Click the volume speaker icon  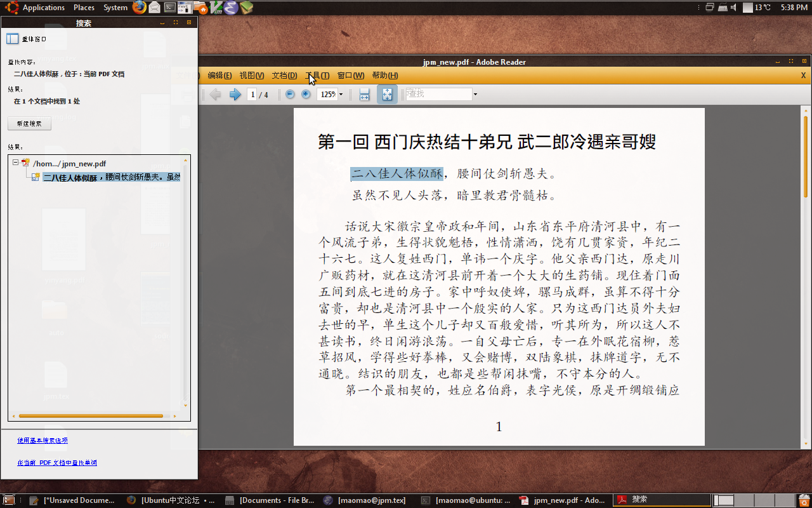coord(733,8)
